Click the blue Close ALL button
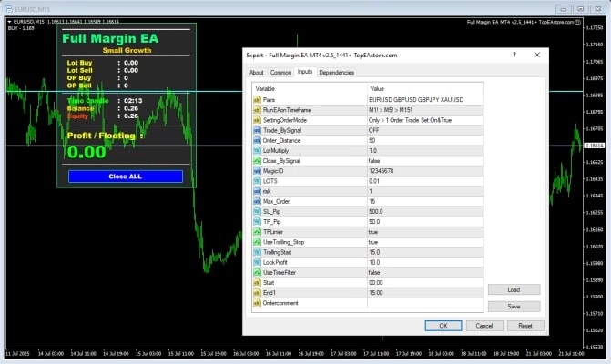This screenshot has width=611, height=364. [126, 177]
